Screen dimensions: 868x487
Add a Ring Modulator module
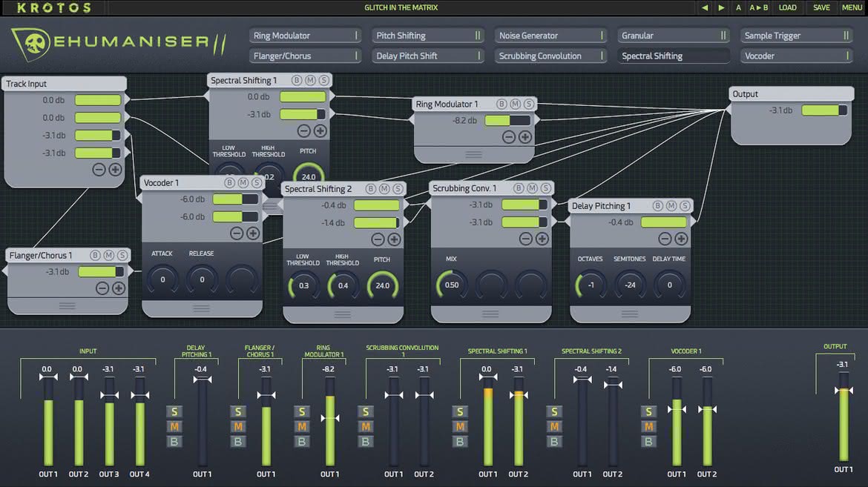pyautogui.click(x=305, y=36)
